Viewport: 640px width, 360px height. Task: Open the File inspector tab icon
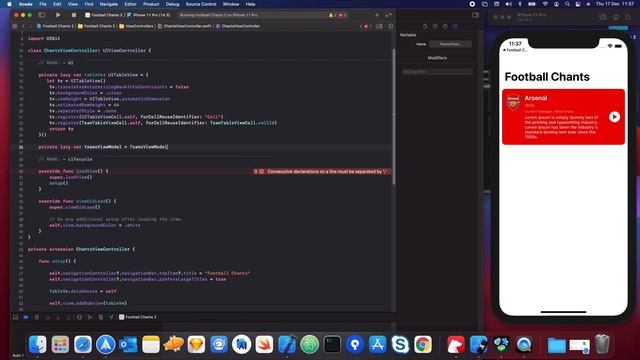click(x=425, y=26)
